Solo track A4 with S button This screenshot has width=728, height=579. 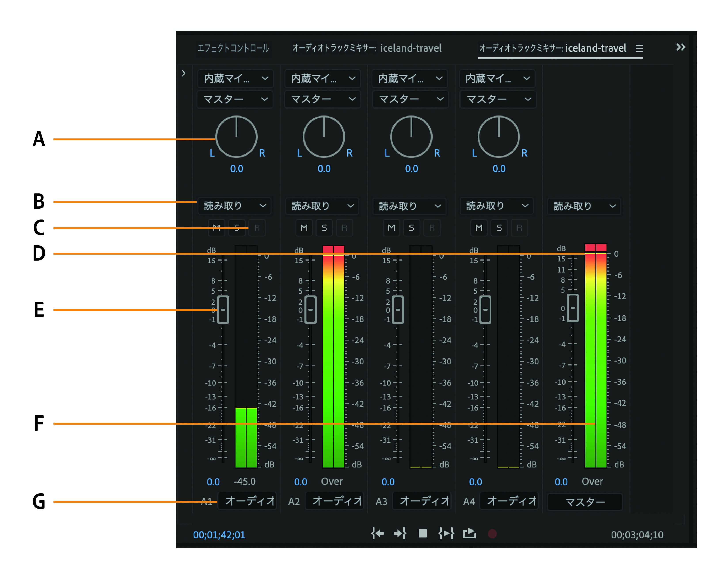point(499,228)
